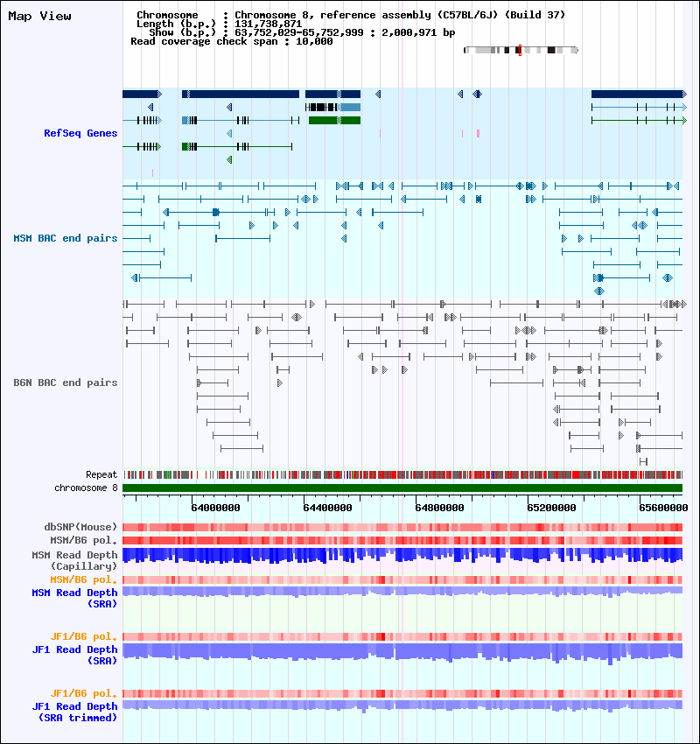Image resolution: width=700 pixels, height=744 pixels.
Task: Click the Repeat track colored bar
Action: pos(402,474)
